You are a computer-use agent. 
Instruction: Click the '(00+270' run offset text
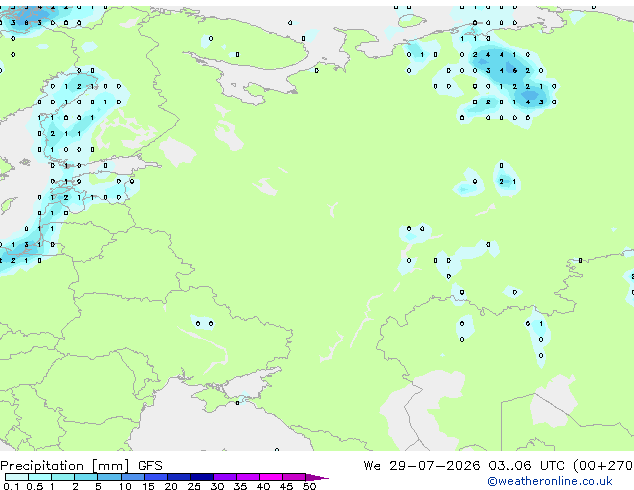(x=603, y=466)
